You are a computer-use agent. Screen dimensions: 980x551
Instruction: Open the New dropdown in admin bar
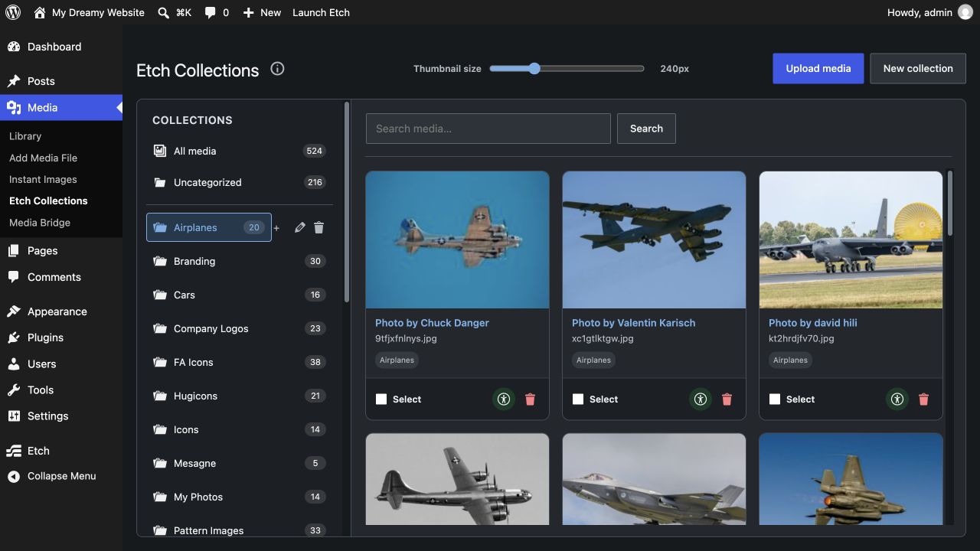(262, 12)
